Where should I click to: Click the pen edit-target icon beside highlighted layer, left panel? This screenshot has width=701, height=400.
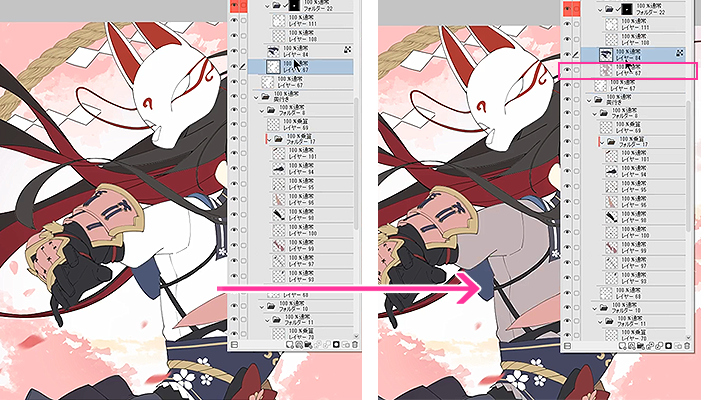click(x=244, y=66)
